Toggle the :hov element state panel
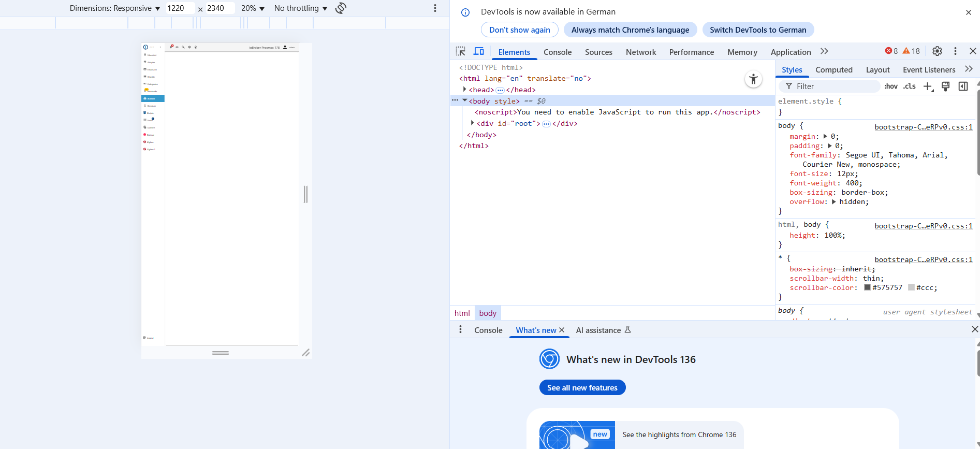Image resolution: width=980 pixels, height=449 pixels. coord(890,86)
